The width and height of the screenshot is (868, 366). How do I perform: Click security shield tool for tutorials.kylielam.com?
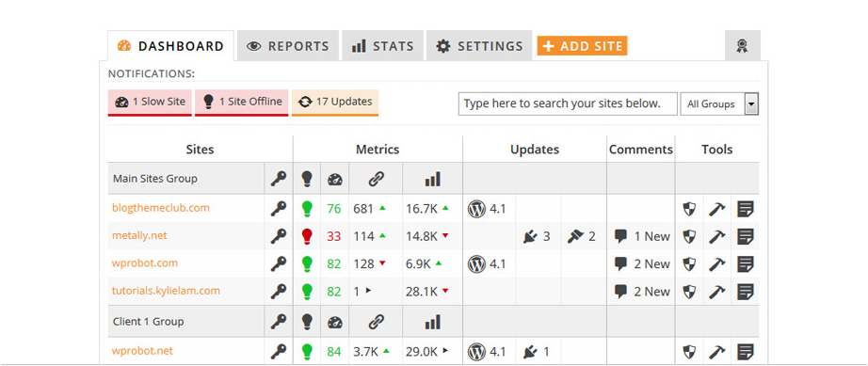pyautogui.click(x=689, y=292)
